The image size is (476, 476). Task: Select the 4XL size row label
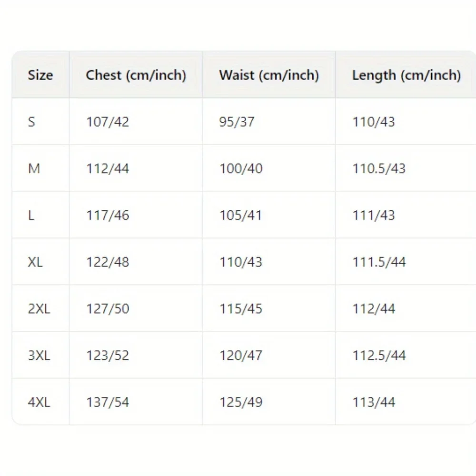[39, 402]
